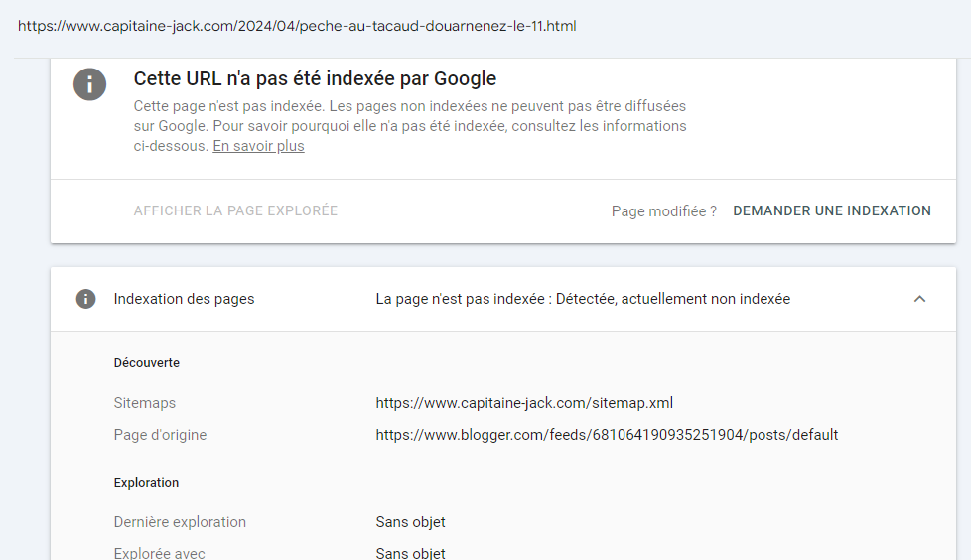Click the Explorée avec label
Image resolution: width=971 pixels, height=560 pixels.
[159, 552]
